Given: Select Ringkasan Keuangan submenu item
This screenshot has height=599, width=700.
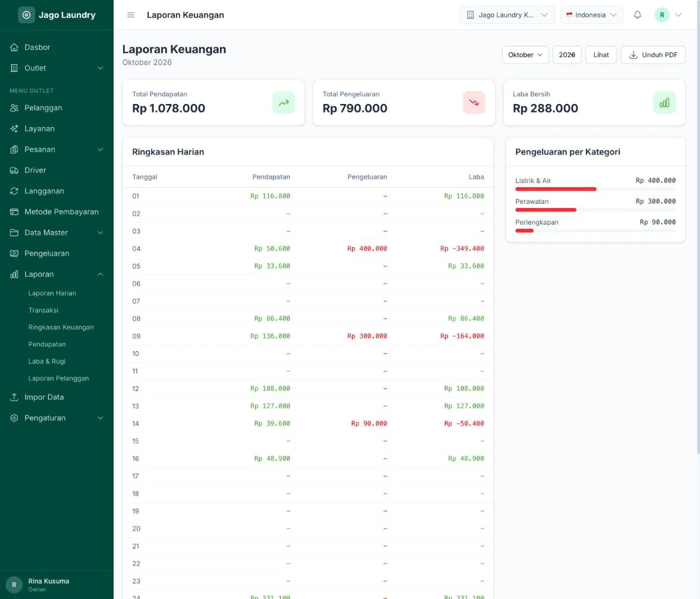Looking at the screenshot, I should pyautogui.click(x=61, y=327).
